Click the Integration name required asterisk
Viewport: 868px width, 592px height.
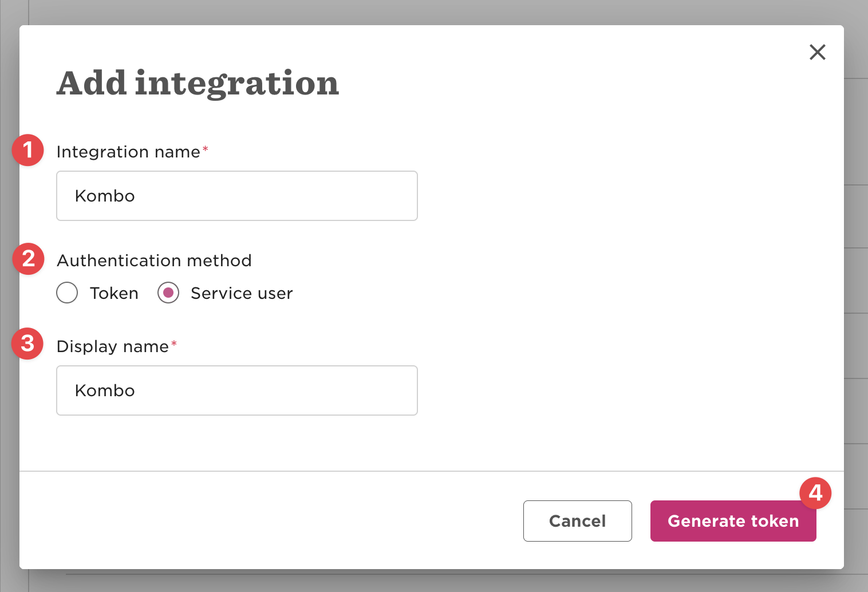[205, 149]
